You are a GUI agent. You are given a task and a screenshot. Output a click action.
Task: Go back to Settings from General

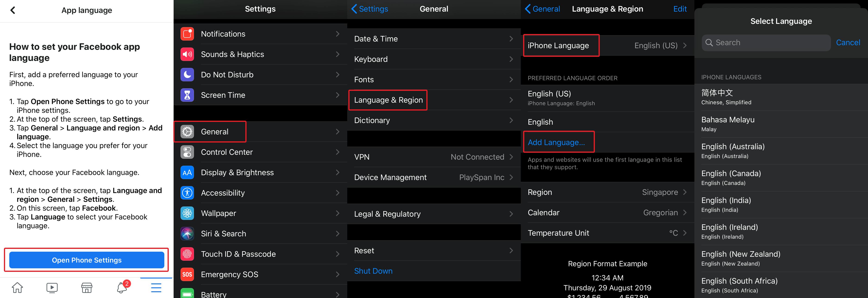coord(370,9)
